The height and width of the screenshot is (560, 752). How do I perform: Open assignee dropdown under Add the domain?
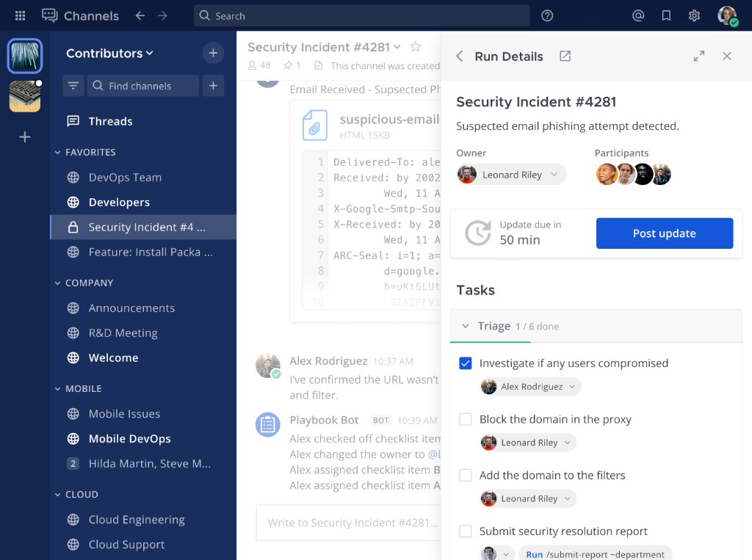point(528,498)
